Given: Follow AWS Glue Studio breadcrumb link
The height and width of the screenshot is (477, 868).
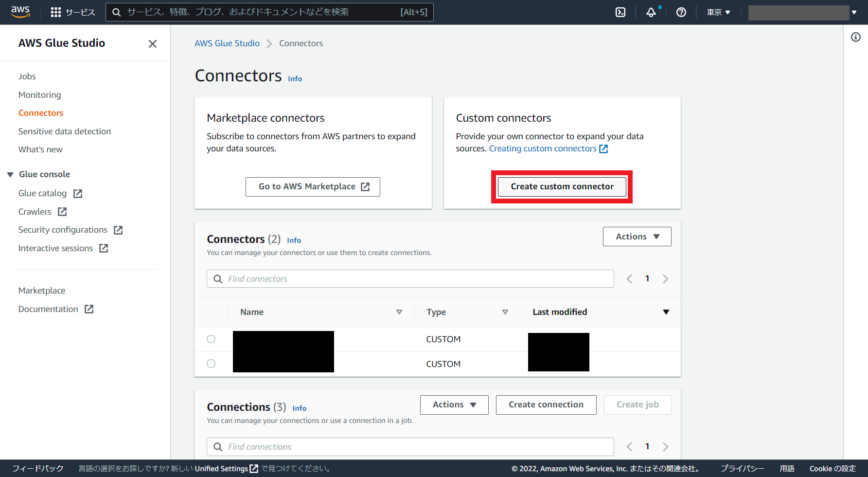Looking at the screenshot, I should click(227, 43).
